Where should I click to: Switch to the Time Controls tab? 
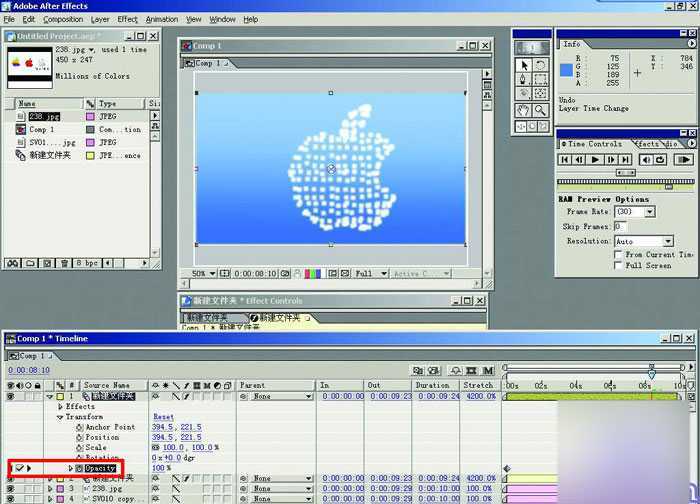(594, 144)
